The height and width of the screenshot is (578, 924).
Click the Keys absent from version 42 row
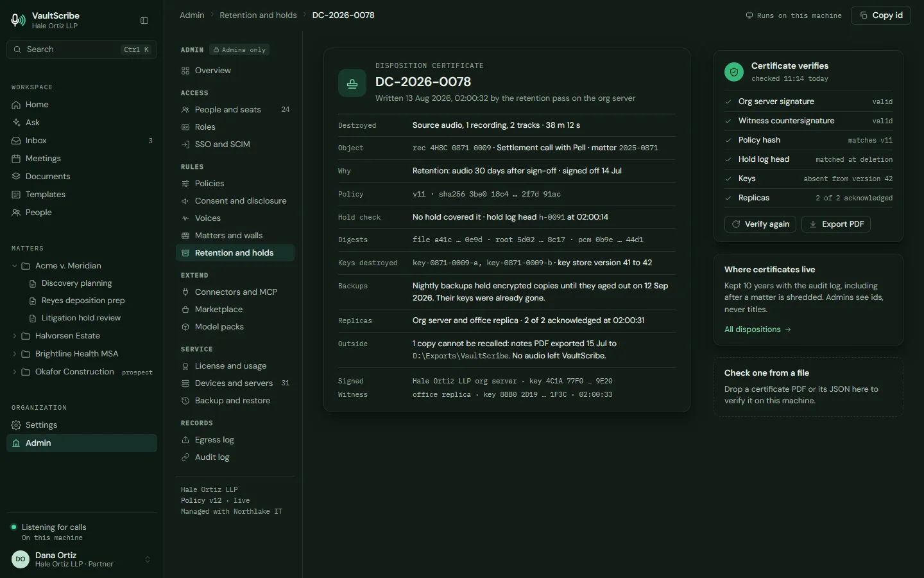point(809,179)
